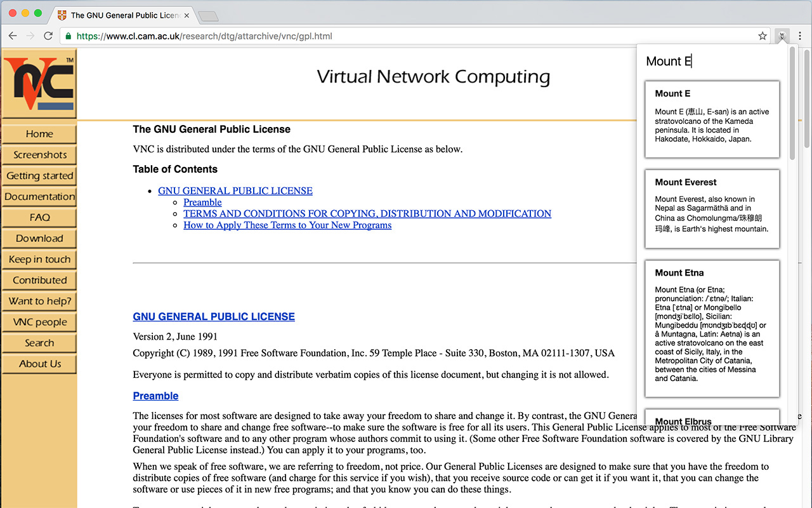Click Keep in touch sidebar button
The height and width of the screenshot is (508, 812).
(x=39, y=259)
